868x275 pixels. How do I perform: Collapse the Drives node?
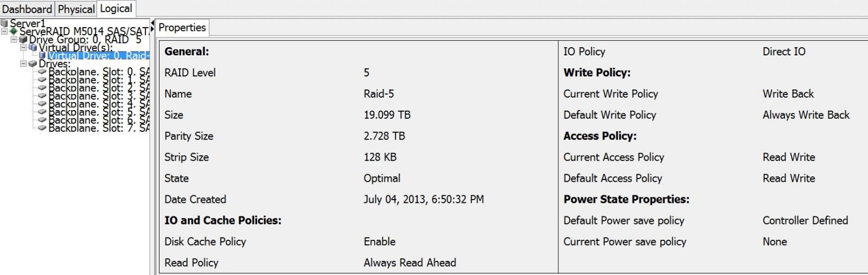23,63
